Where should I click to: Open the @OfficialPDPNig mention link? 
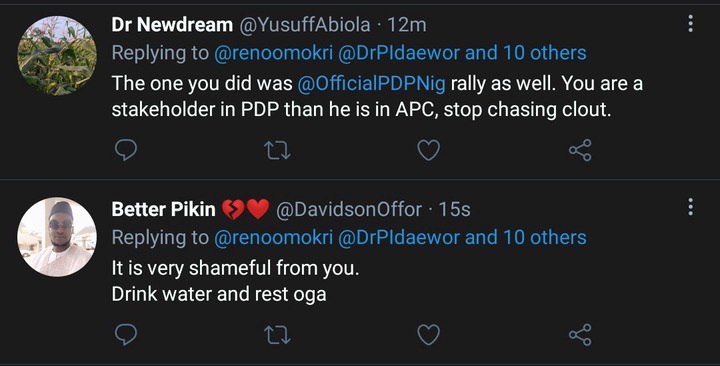(x=371, y=84)
